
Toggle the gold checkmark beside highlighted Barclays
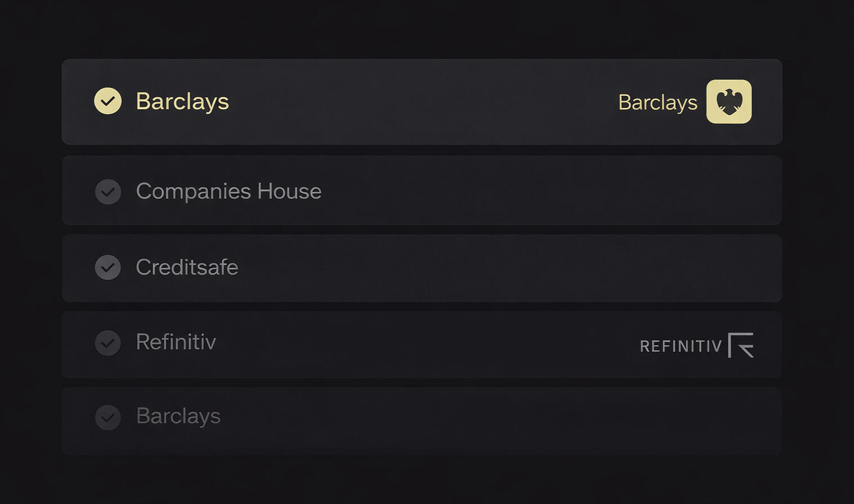108,101
